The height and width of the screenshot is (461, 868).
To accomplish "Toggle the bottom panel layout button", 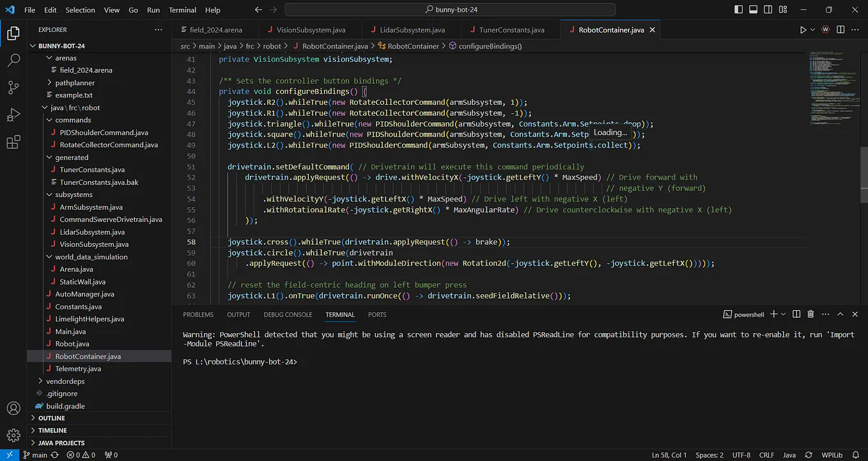I will tap(754, 10).
